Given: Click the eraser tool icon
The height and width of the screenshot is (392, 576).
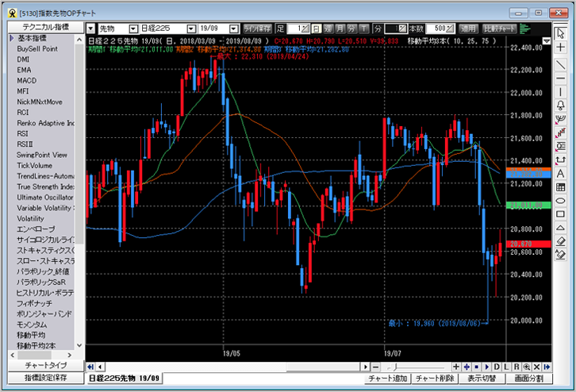Looking at the screenshot, I should tap(561, 240).
